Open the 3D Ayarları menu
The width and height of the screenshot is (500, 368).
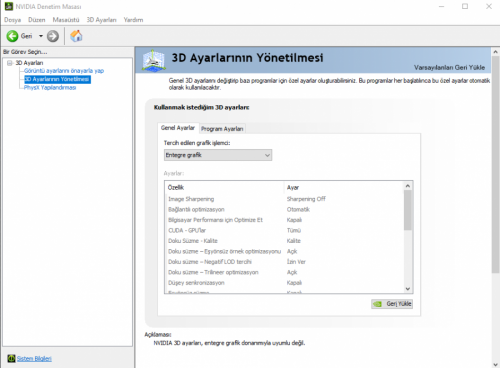pos(101,20)
